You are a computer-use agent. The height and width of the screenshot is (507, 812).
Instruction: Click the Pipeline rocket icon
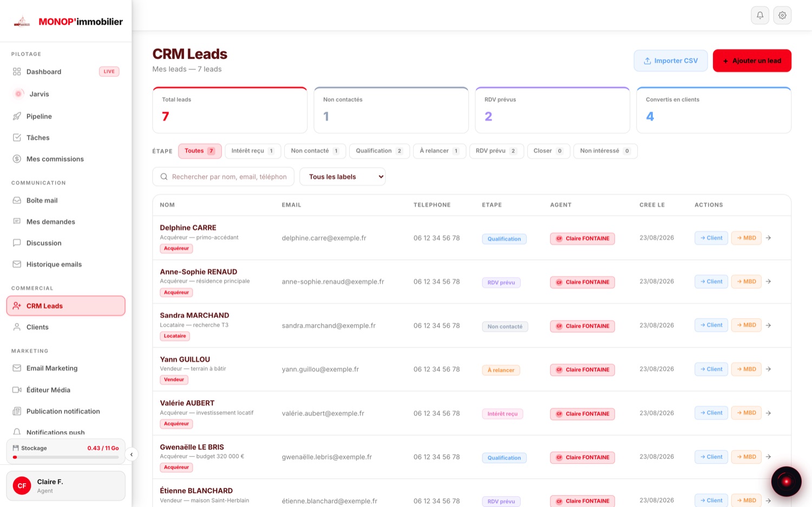pyautogui.click(x=17, y=116)
